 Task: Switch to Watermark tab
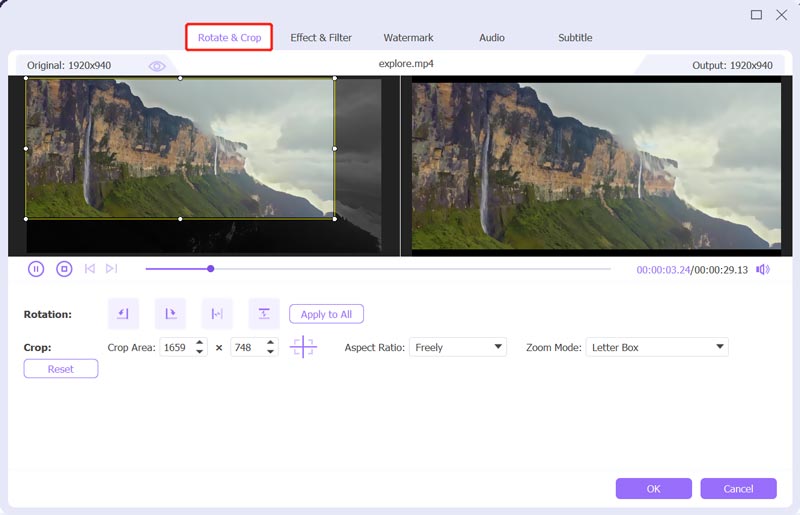408,37
